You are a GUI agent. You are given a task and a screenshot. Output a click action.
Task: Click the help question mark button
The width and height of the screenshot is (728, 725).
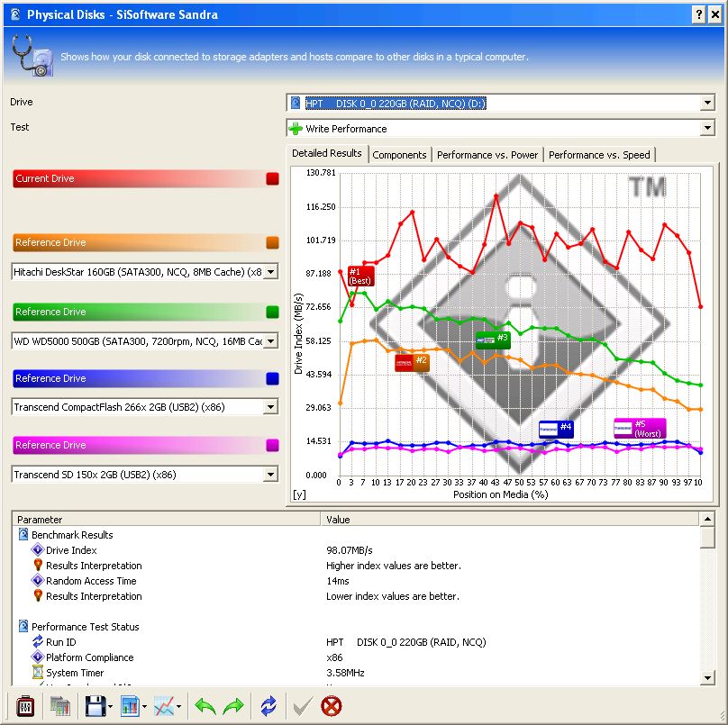pos(699,14)
